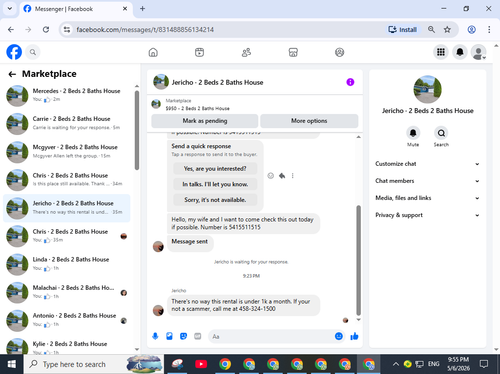The image size is (500, 374).
Task: Install the Facebook app via Install button
Action: click(403, 30)
